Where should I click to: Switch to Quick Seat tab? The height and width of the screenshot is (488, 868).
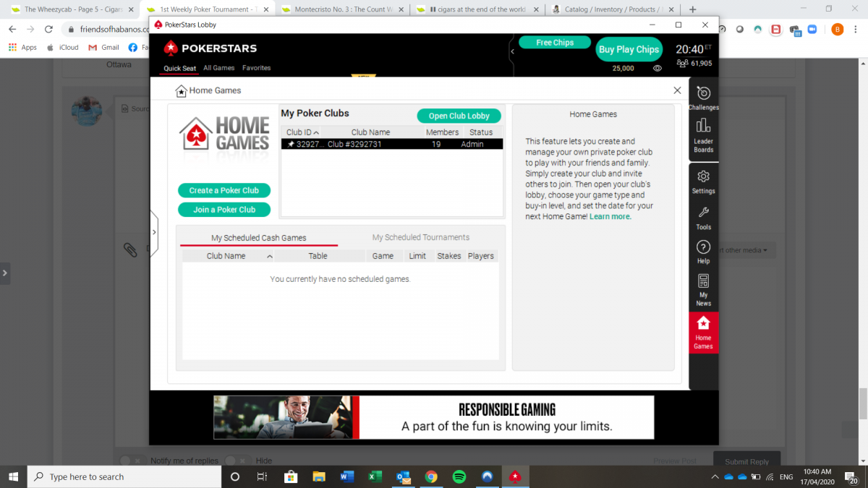[179, 69]
